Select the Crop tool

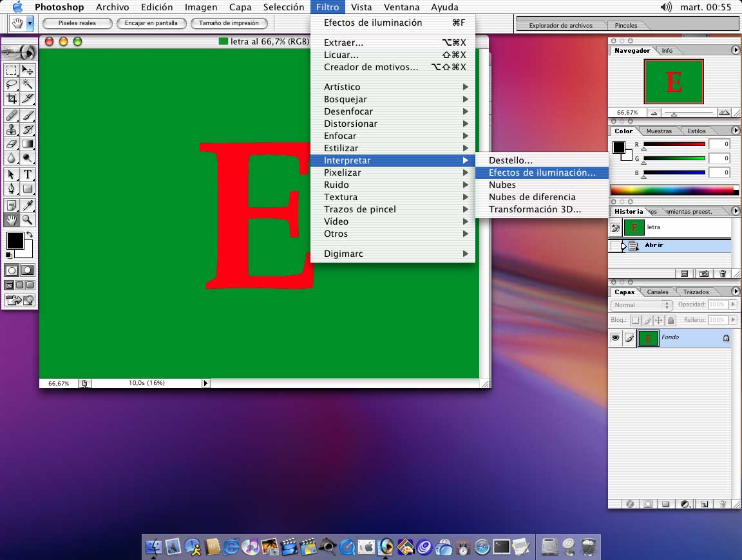(12, 98)
